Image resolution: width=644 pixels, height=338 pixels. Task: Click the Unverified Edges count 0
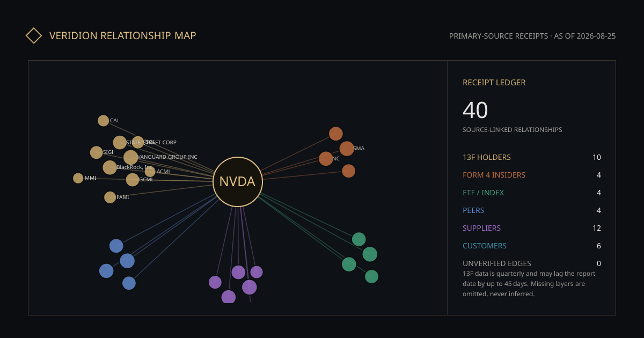pos(599,263)
